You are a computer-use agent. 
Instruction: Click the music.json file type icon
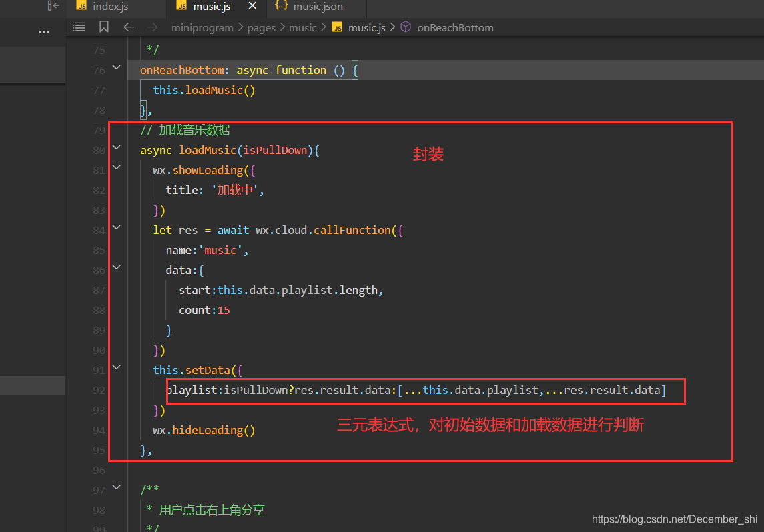click(x=281, y=6)
